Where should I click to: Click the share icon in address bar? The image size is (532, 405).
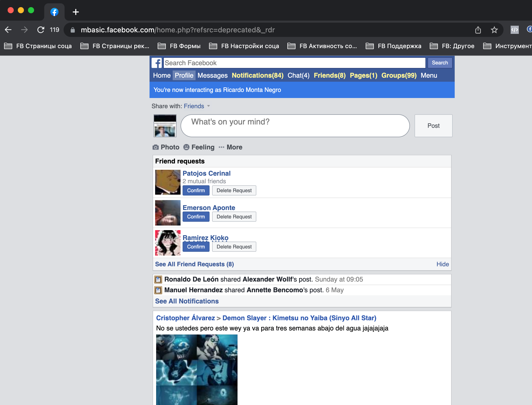(x=478, y=30)
